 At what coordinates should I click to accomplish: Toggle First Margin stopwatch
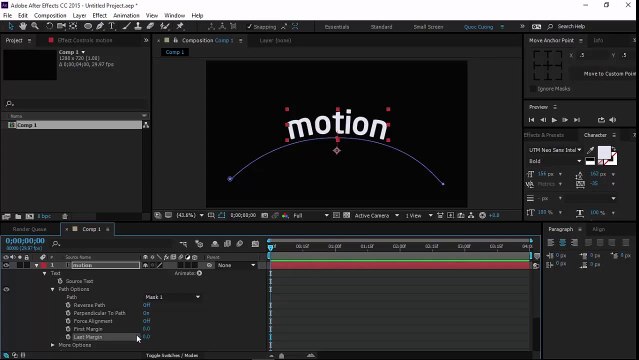[x=68, y=329]
